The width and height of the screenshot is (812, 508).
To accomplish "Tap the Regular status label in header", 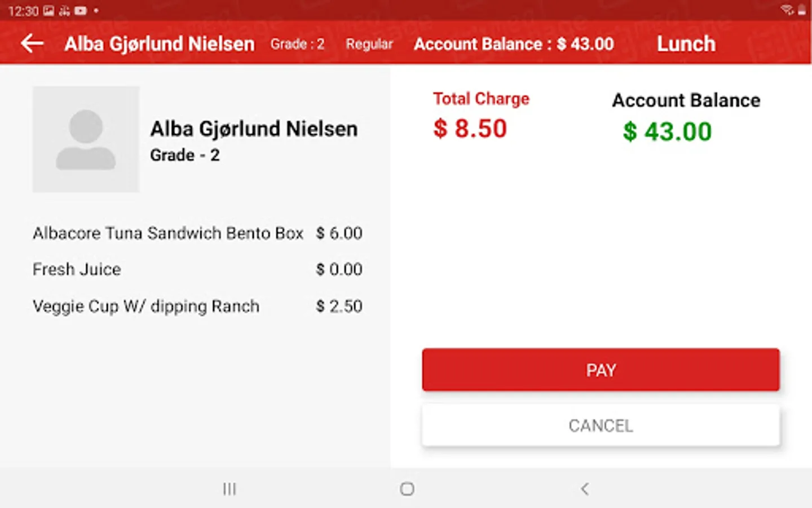I will point(369,44).
